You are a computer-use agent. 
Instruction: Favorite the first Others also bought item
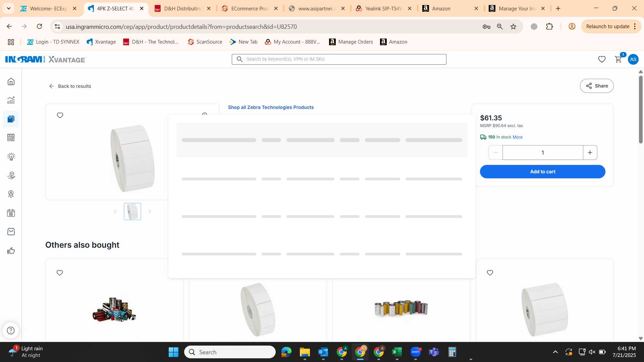60,273
